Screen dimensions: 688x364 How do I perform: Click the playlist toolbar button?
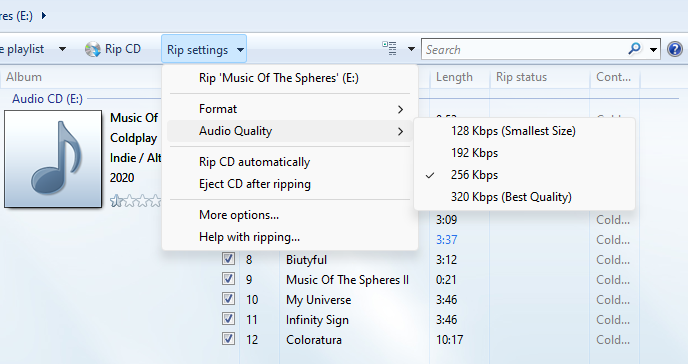pos(22,49)
